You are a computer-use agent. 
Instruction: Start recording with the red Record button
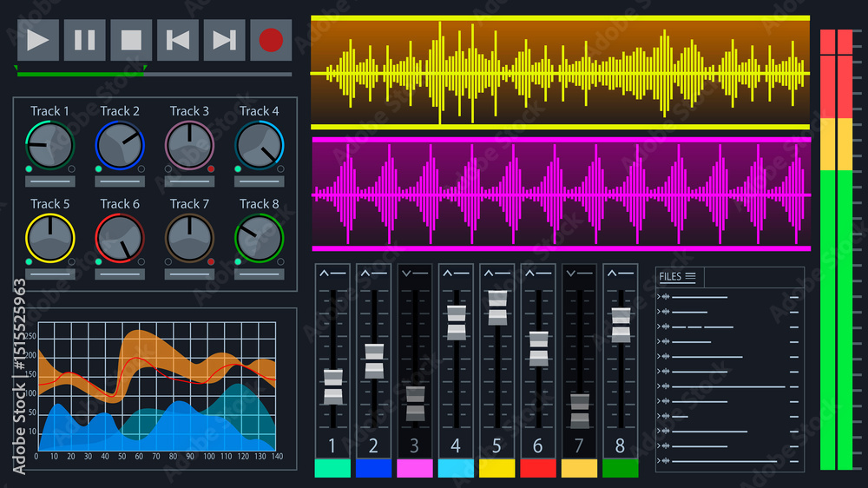tap(271, 40)
